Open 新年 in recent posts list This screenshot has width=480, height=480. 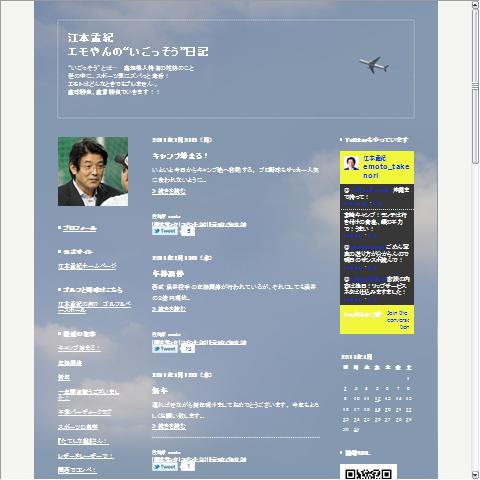[64, 377]
